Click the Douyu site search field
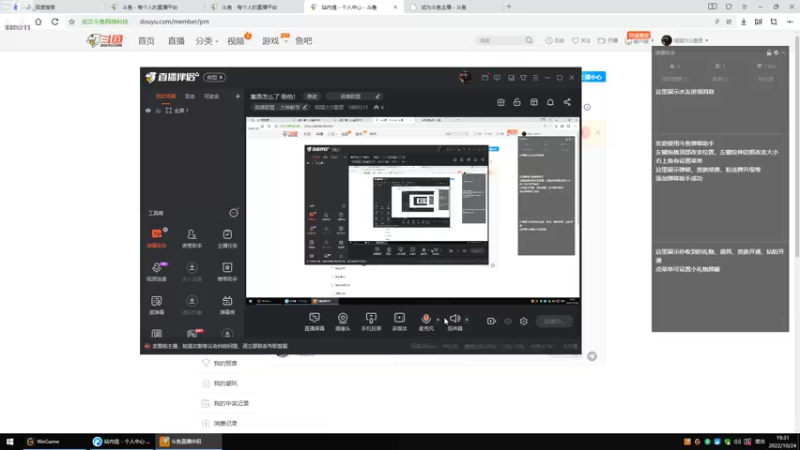The height and width of the screenshot is (450, 800). click(500, 40)
